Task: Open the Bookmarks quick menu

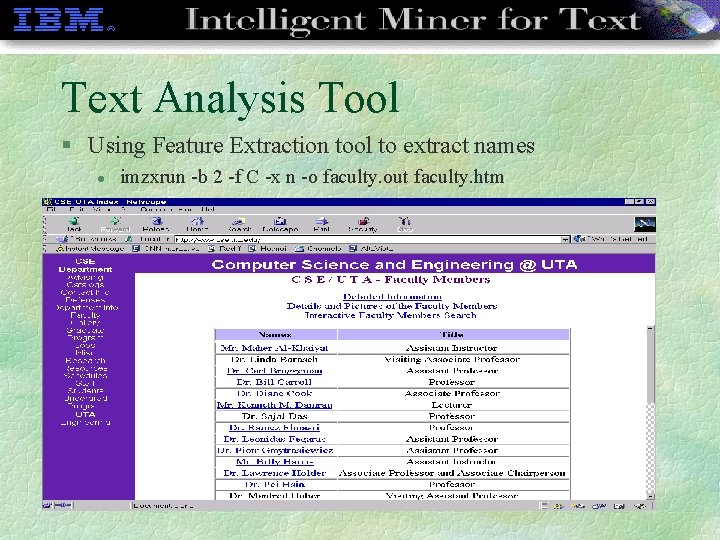Action: click(86, 239)
